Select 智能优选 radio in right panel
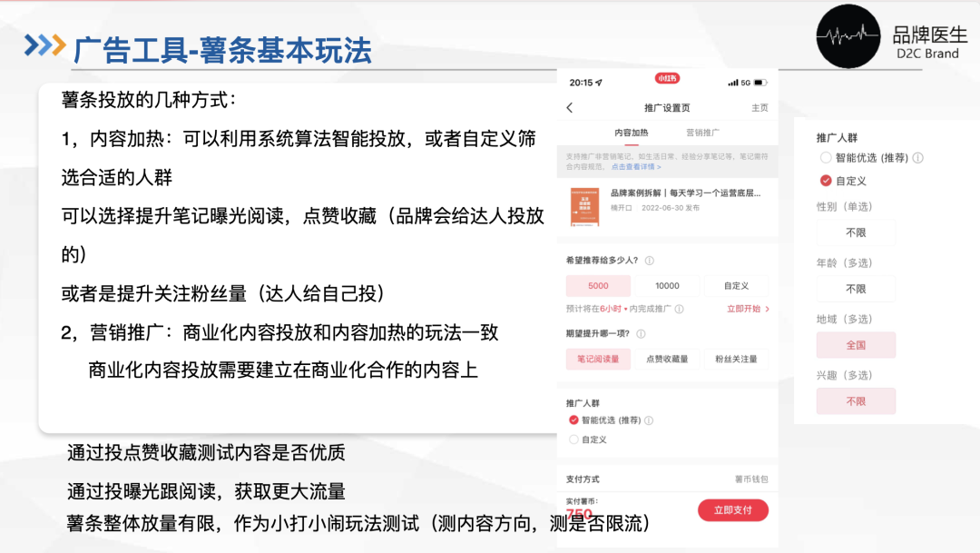980x553 pixels. click(x=826, y=158)
